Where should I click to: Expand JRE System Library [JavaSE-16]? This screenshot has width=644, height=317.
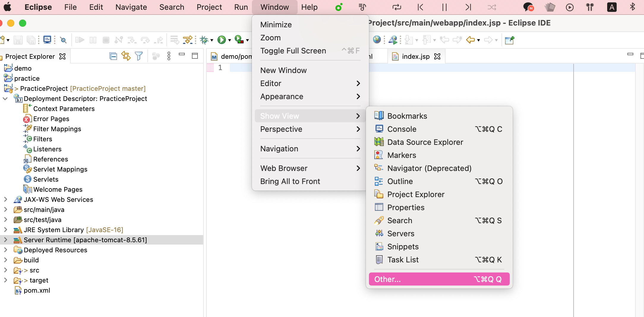pos(5,230)
